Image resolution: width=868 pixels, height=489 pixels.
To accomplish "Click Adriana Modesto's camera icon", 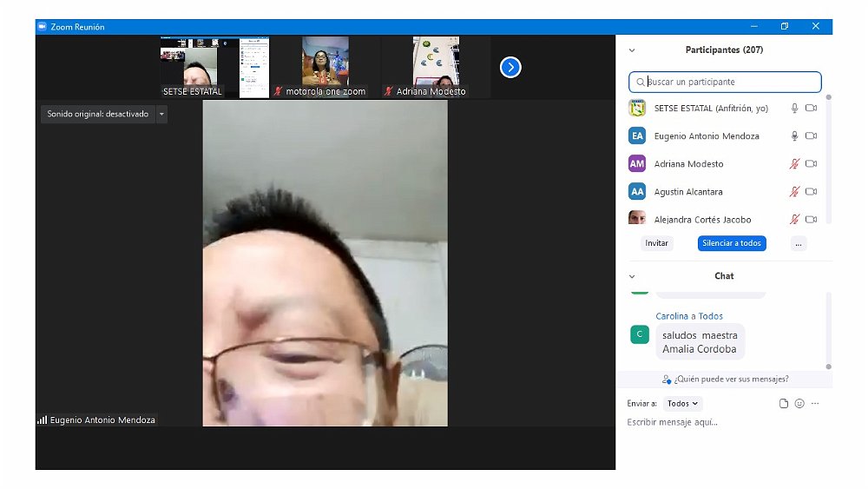I will coord(811,164).
